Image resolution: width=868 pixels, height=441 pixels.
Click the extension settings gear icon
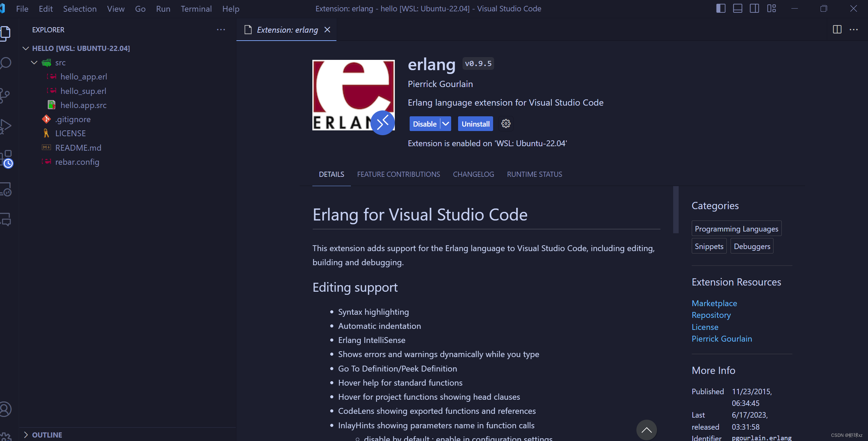click(x=505, y=124)
